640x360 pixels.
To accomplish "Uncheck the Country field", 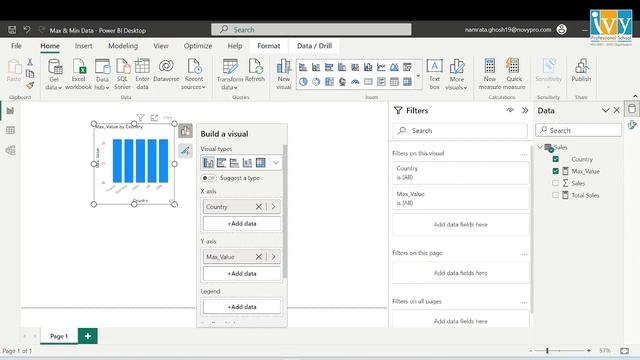I will [556, 159].
